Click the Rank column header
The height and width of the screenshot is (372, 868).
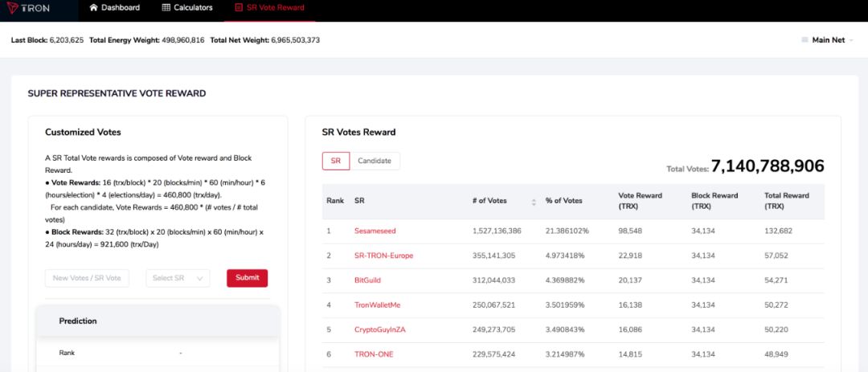click(335, 201)
